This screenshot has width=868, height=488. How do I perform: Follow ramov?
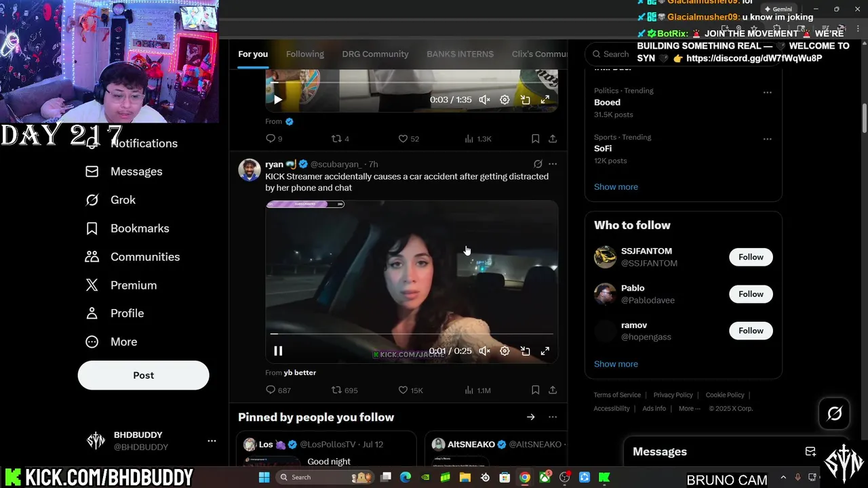751,331
